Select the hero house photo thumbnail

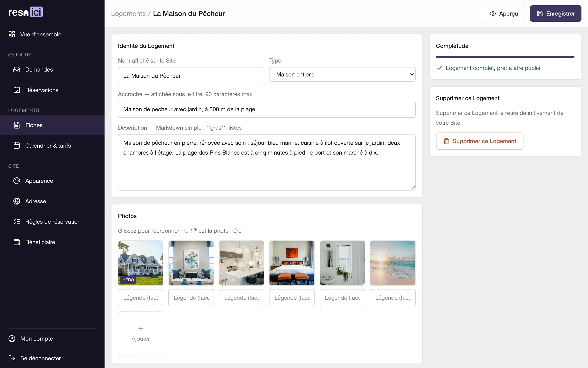click(141, 263)
